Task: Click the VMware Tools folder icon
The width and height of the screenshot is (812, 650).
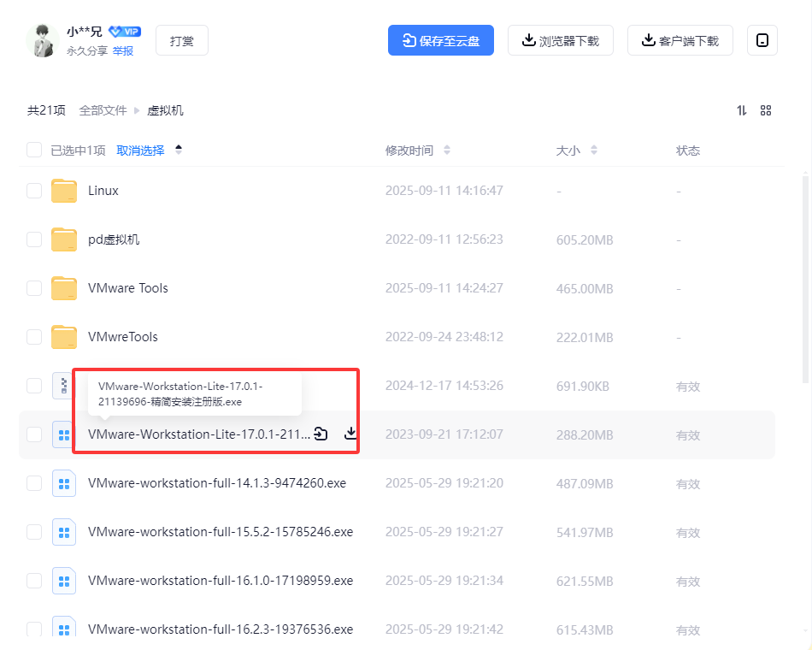Action: coord(64,287)
